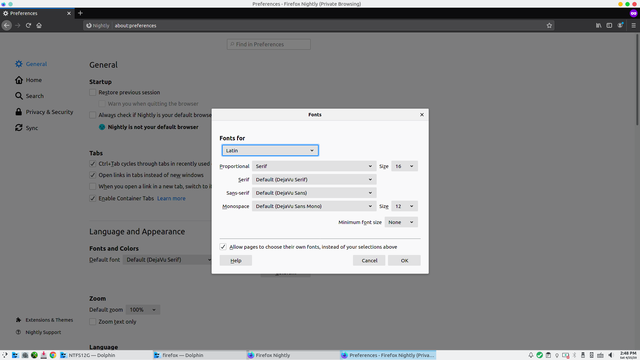This screenshot has height=360, width=640.
Task: Toggle Enable Container Tabs checkbox
Action: (93, 198)
